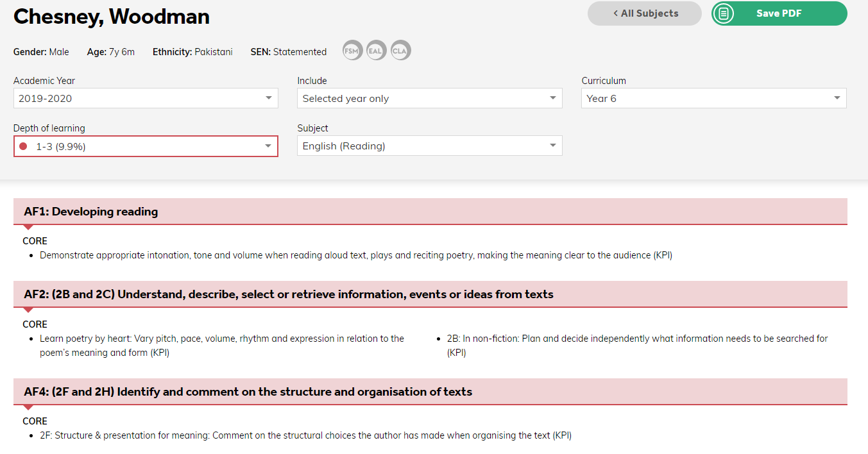Click the CORE label under AF4
The height and width of the screenshot is (454, 868).
click(x=35, y=421)
